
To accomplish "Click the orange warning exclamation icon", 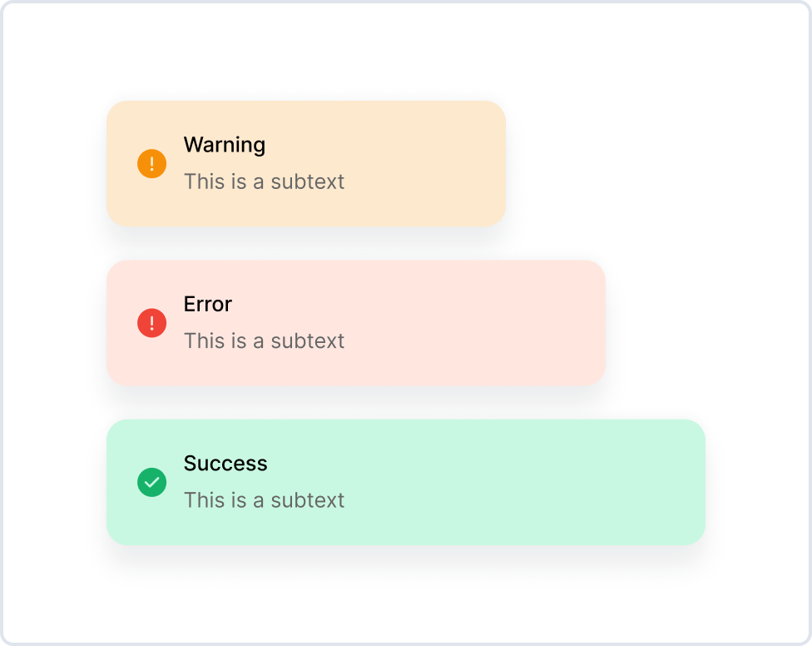I will [x=151, y=164].
